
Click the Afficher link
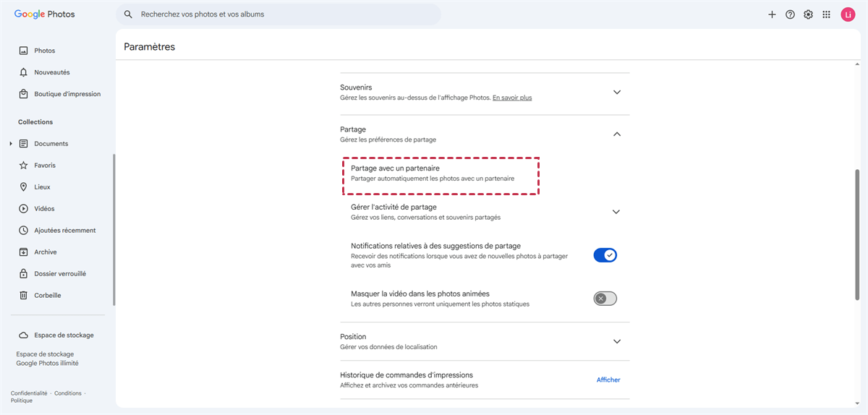click(608, 380)
